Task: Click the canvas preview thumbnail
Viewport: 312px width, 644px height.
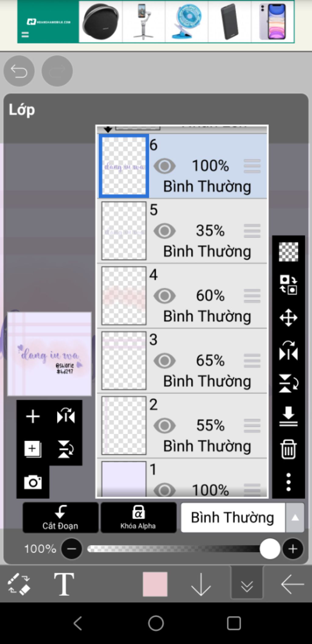Action: click(49, 354)
